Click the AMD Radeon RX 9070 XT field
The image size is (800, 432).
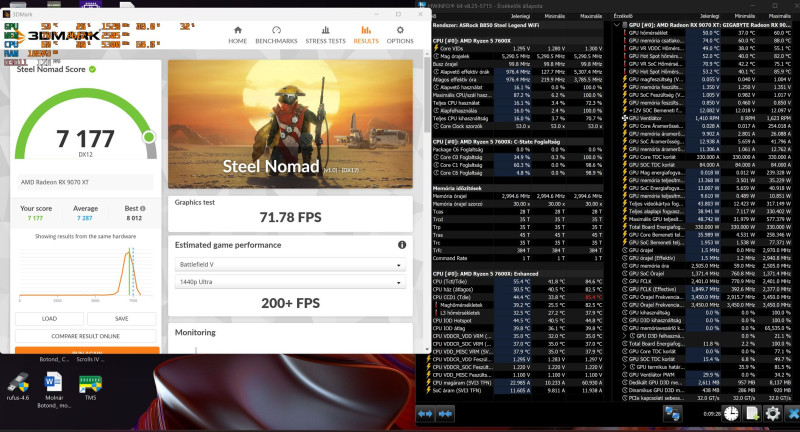click(85, 182)
